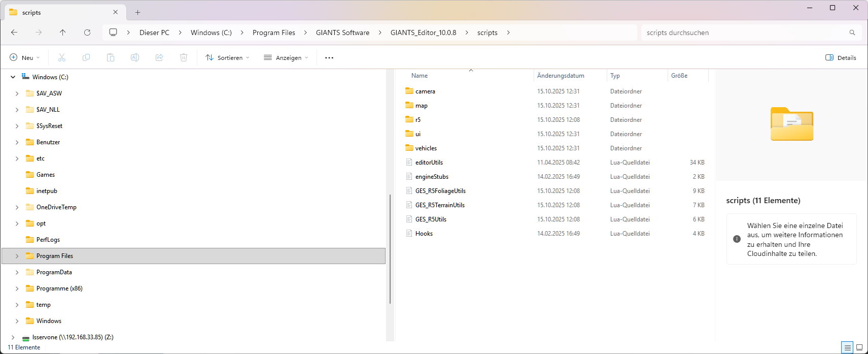
Task: Go up one folder level
Action: 63,33
